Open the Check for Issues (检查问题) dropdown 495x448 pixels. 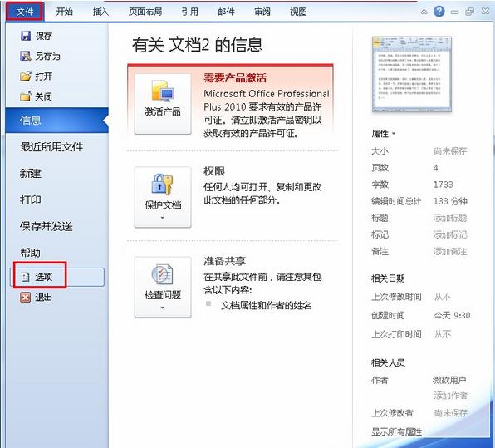point(163,287)
